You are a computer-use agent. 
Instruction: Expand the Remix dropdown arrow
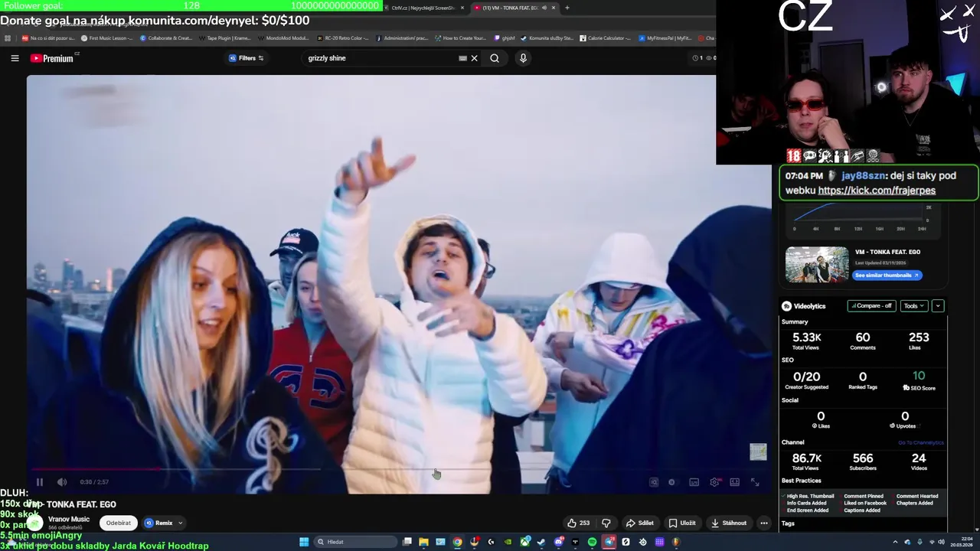tap(181, 523)
